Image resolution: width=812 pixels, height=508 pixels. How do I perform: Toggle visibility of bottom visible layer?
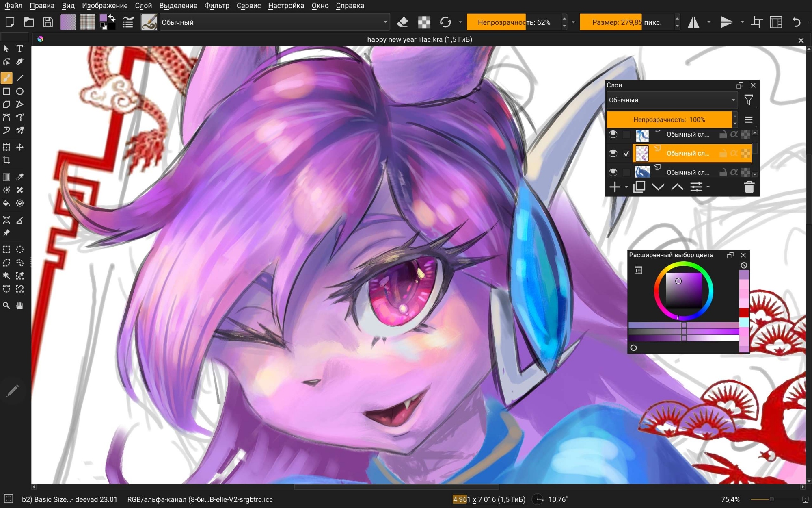pyautogui.click(x=613, y=172)
